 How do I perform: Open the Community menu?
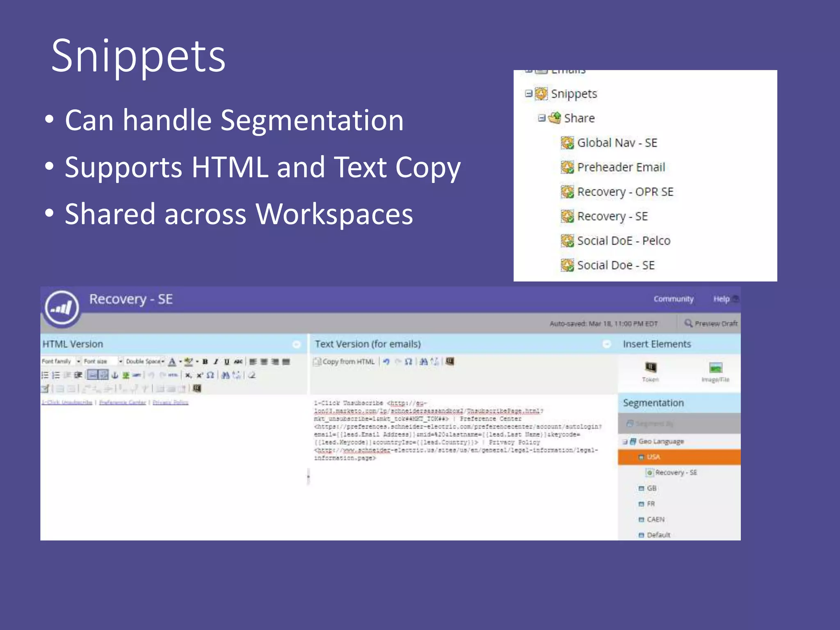tap(673, 299)
